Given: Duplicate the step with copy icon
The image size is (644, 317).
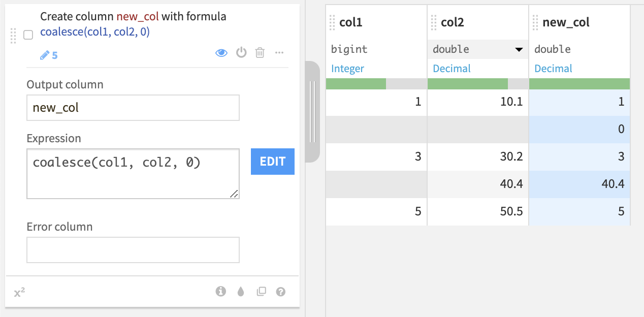Looking at the screenshot, I should (261, 292).
